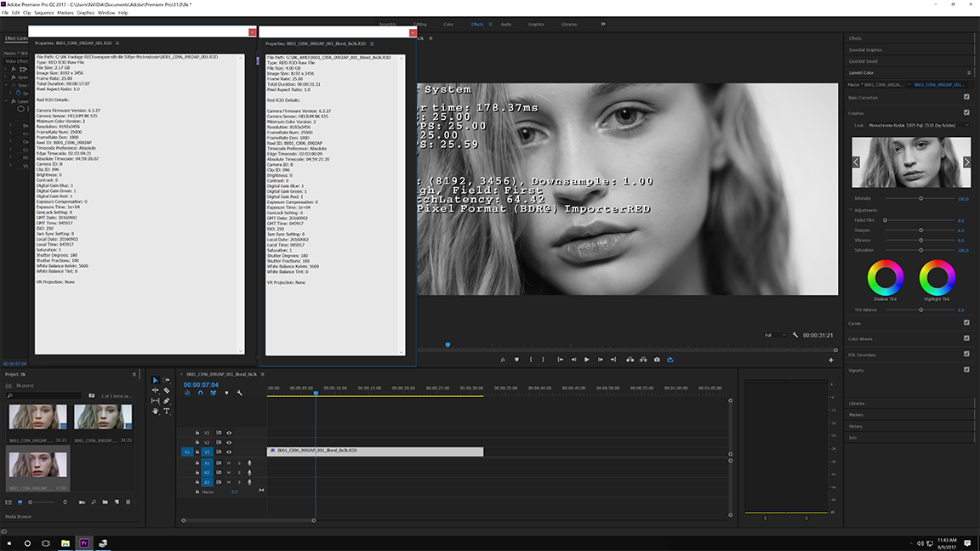Click the Saturation slider handle

pos(921,251)
